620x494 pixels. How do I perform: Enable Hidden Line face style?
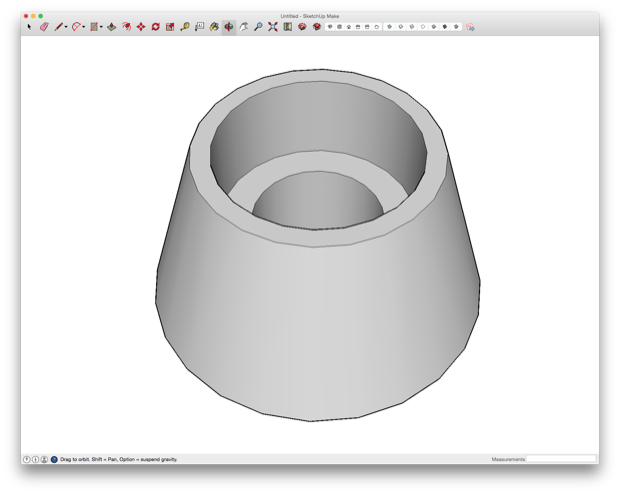[423, 27]
